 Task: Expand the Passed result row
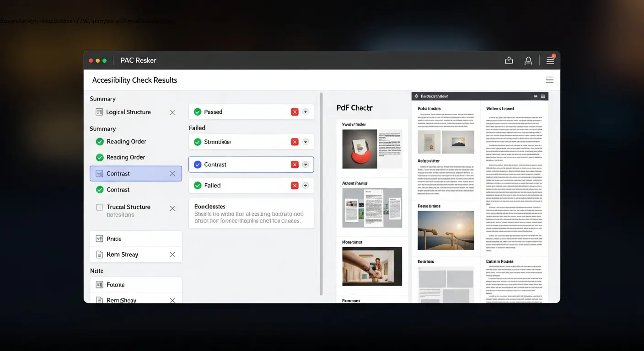coord(306,112)
